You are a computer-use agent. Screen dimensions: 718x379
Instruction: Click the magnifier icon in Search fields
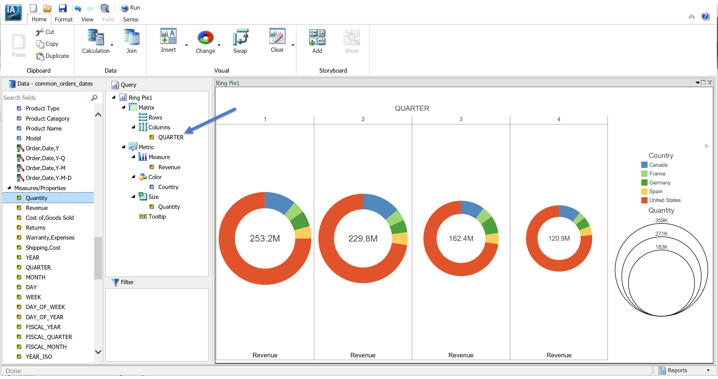[94, 97]
